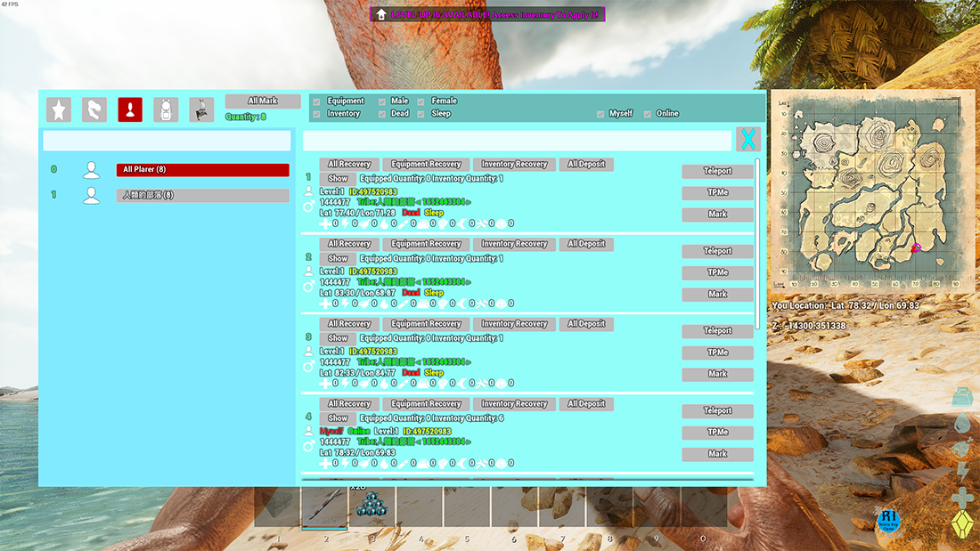Select All Plarer (8) group
Image resolution: width=980 pixels, height=551 pixels.
pos(202,170)
